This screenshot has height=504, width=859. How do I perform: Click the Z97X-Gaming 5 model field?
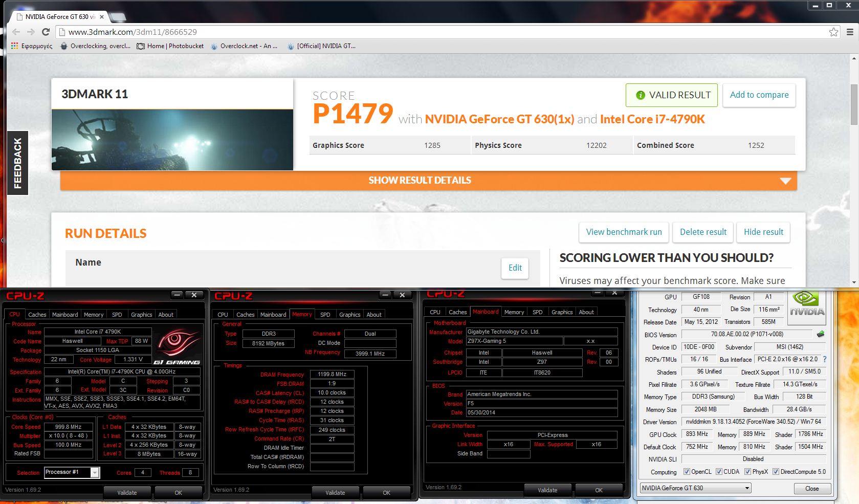pyautogui.click(x=514, y=341)
